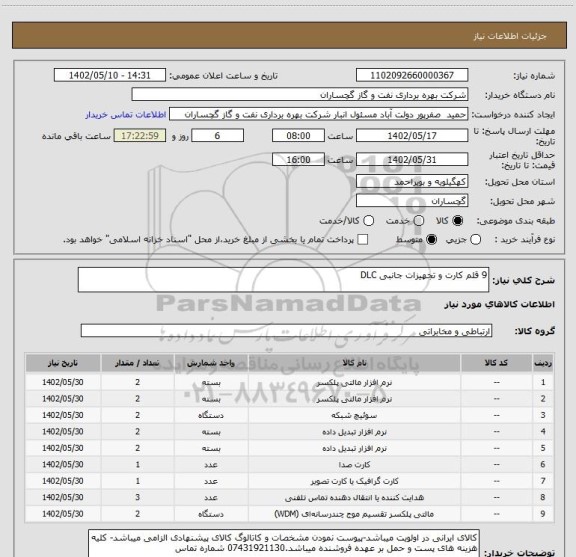The image size is (576, 557).
Task: Click need date 1402/05/30 in row 1
Action: (x=63, y=382)
